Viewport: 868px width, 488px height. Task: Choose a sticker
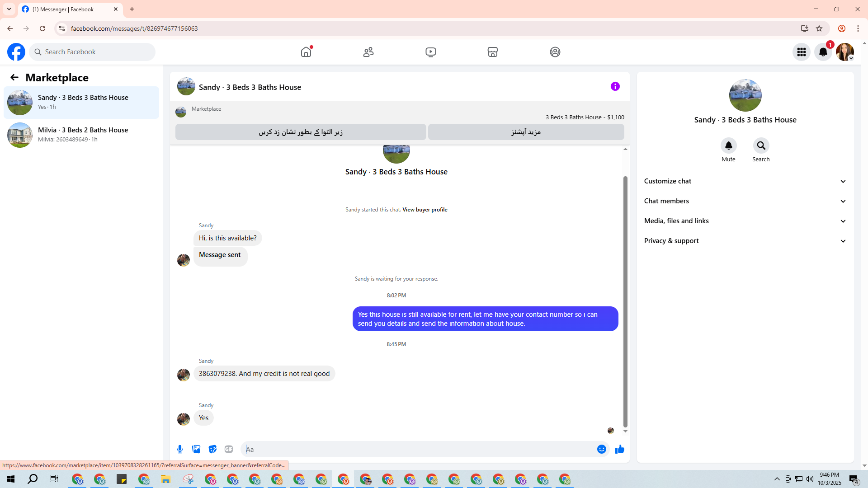(x=212, y=449)
